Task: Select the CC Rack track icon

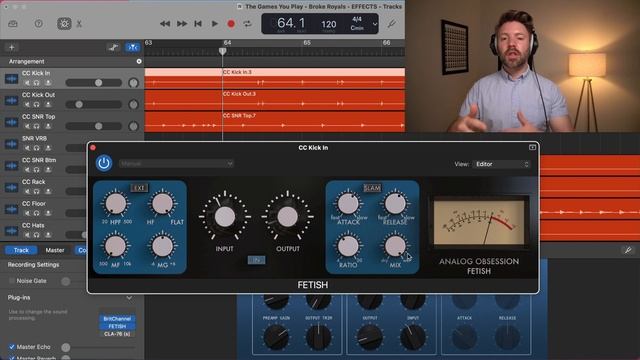Action: 11,187
